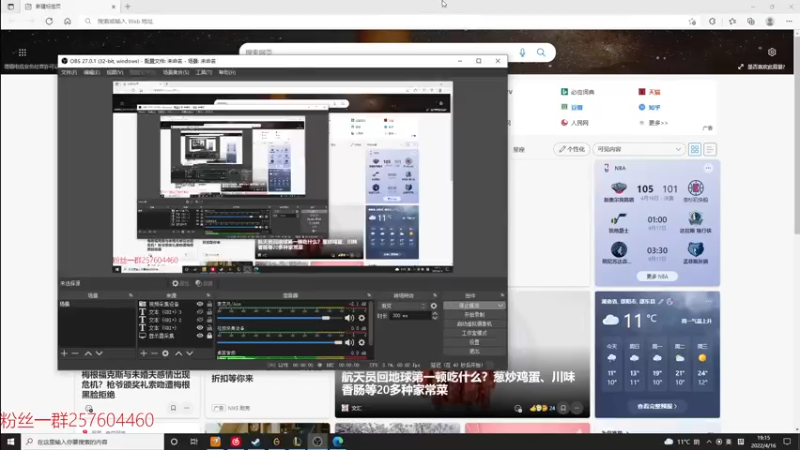Screen dimensions: 800x450
Task: Click the Windows taskbar search box
Action: tap(93, 441)
